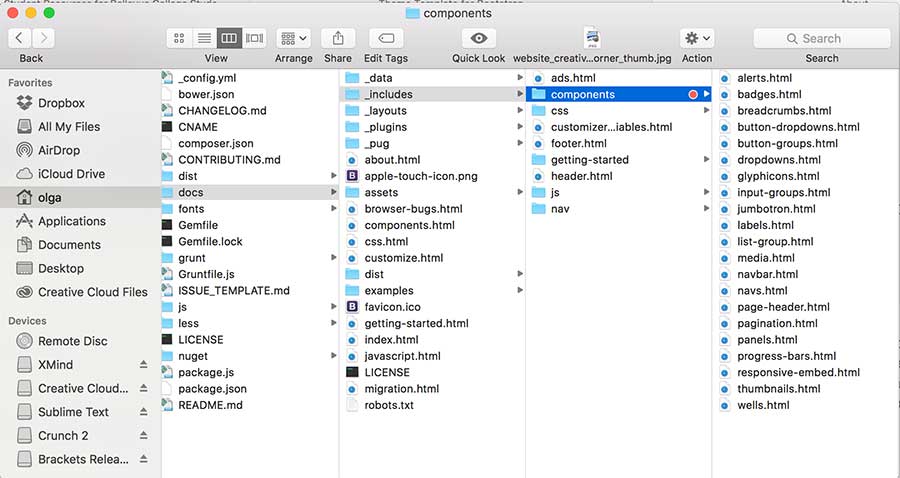Screen dimensions: 900x478
Task: Click red tag dot on components folder
Action: (x=693, y=95)
